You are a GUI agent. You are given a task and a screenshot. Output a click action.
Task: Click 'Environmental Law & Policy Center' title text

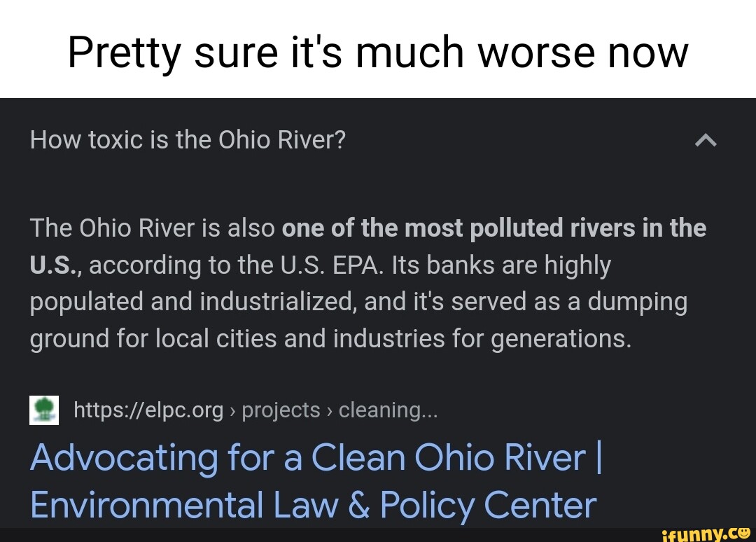click(312, 504)
